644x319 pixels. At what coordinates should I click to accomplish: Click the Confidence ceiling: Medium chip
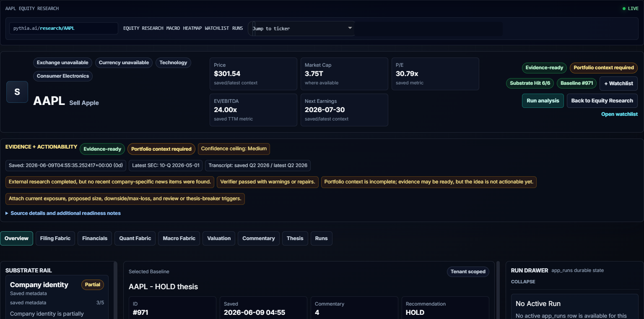tap(234, 149)
